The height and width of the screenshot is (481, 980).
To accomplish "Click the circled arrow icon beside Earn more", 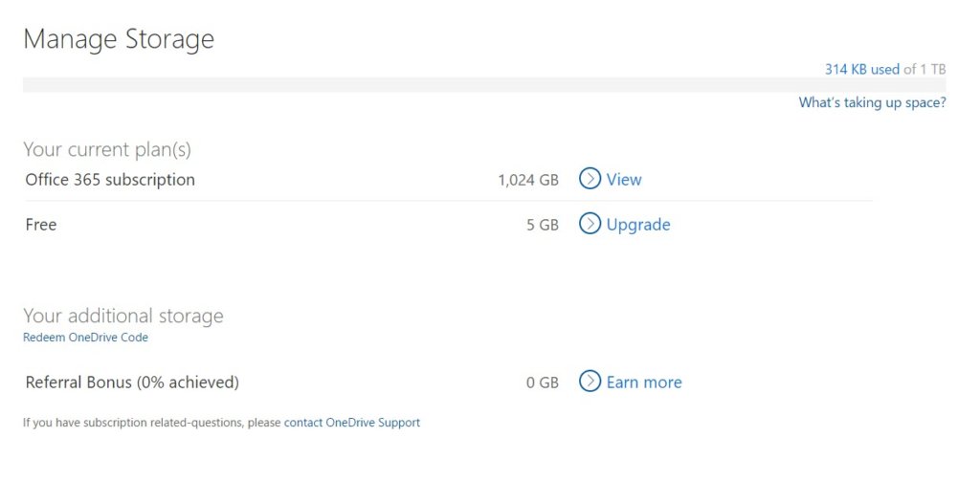I will 590,382.
